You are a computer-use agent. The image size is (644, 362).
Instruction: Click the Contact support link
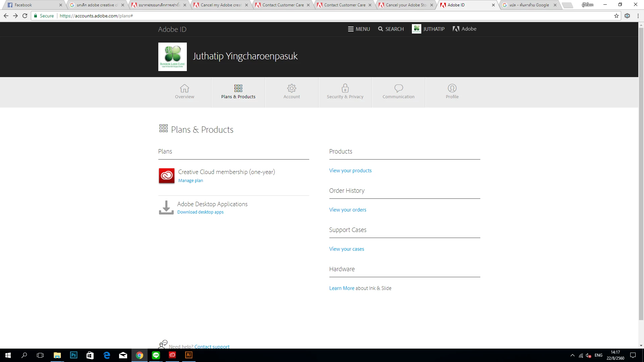click(x=212, y=347)
